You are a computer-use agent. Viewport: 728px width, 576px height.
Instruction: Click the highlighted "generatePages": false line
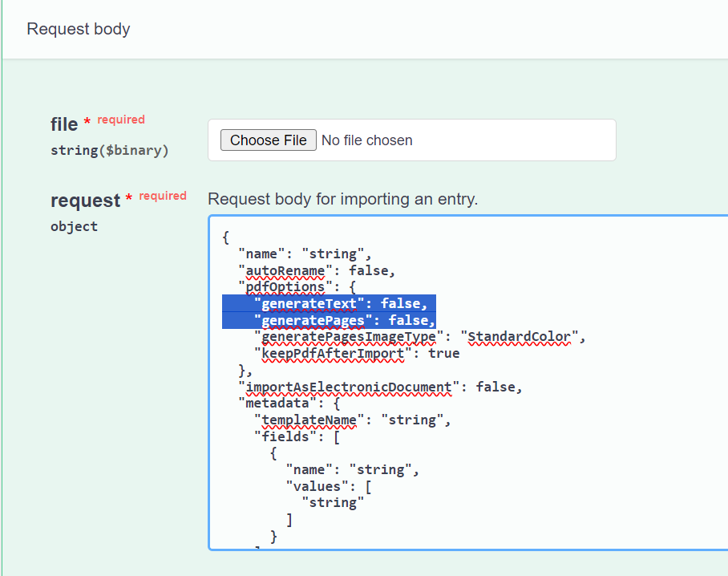tap(345, 320)
